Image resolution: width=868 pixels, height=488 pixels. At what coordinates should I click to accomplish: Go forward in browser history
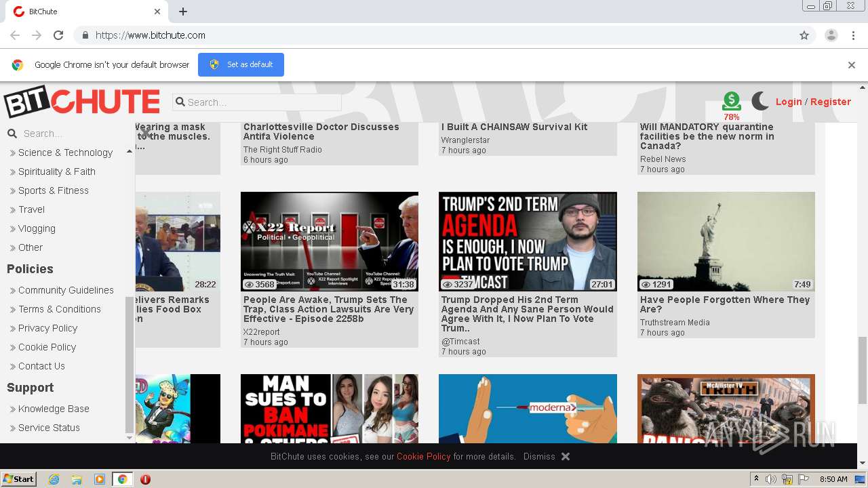click(37, 35)
